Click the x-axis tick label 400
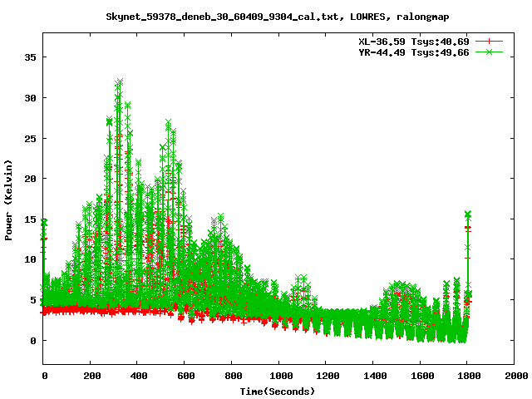Screen dimensions: 532x399 click(139, 376)
